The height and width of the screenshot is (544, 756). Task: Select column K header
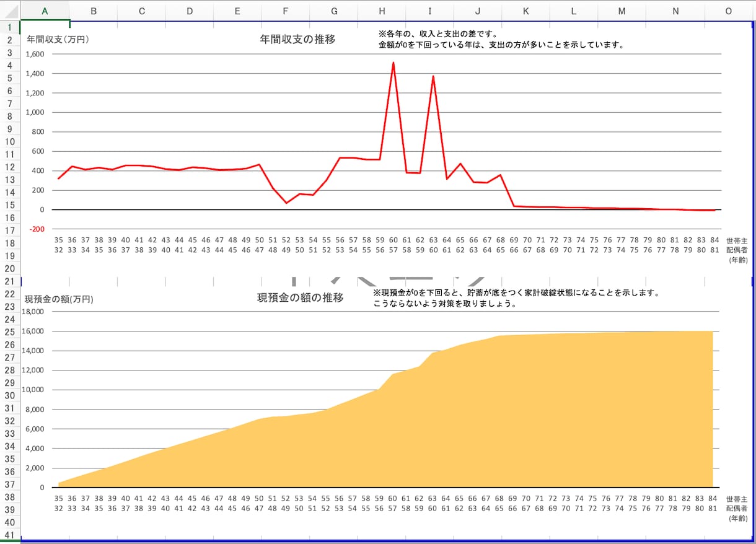525,11
